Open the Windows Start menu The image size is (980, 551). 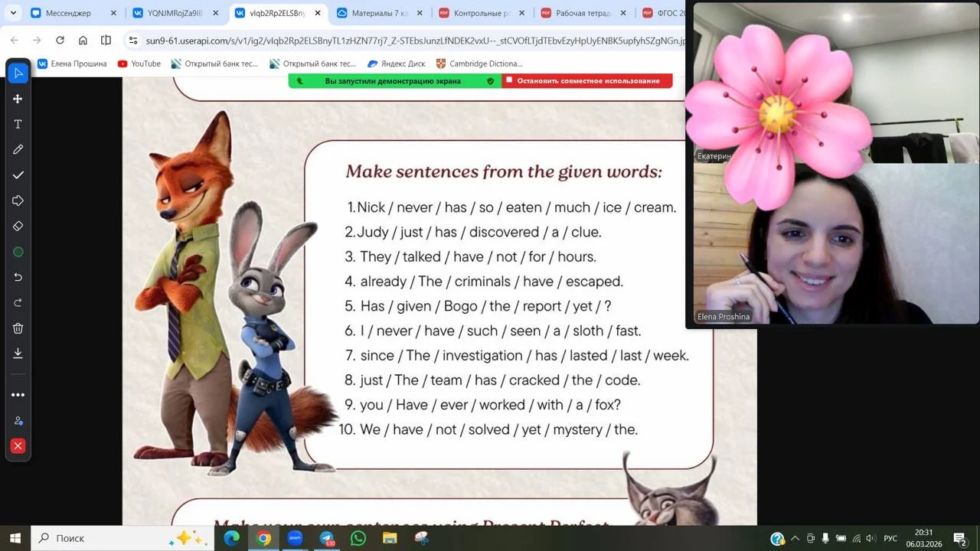coord(15,538)
